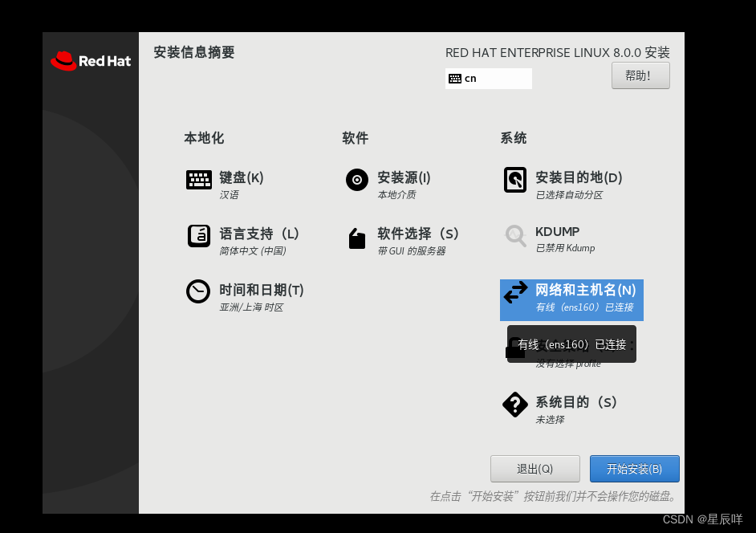756x533 pixels.
Task: Open 语言支持 (L) settings
Action: pyautogui.click(x=259, y=234)
